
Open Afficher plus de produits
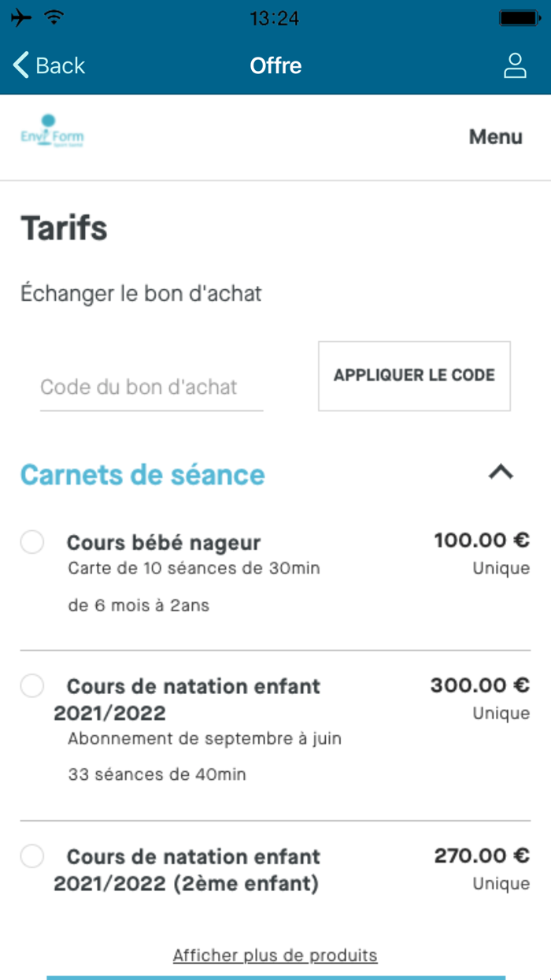pyautogui.click(x=275, y=955)
